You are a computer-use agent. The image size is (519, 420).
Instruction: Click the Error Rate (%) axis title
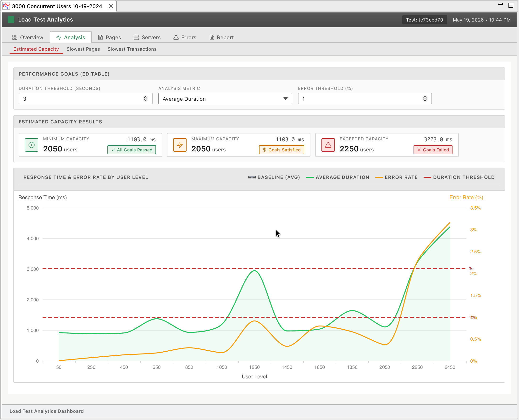466,197
